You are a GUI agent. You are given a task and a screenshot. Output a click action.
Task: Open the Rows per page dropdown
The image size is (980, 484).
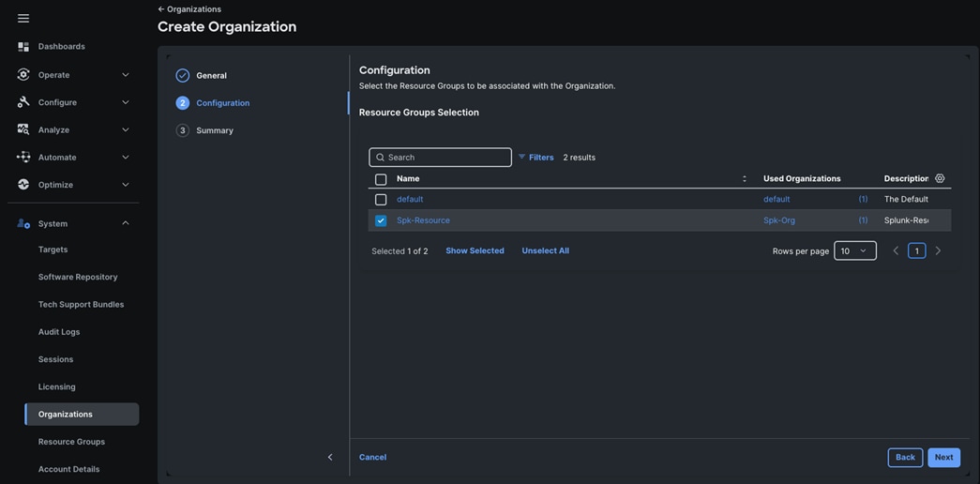[855, 250]
